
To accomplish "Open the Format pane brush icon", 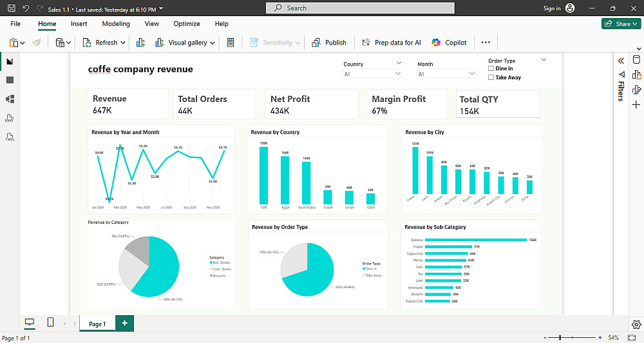I will pyautogui.click(x=636, y=90).
